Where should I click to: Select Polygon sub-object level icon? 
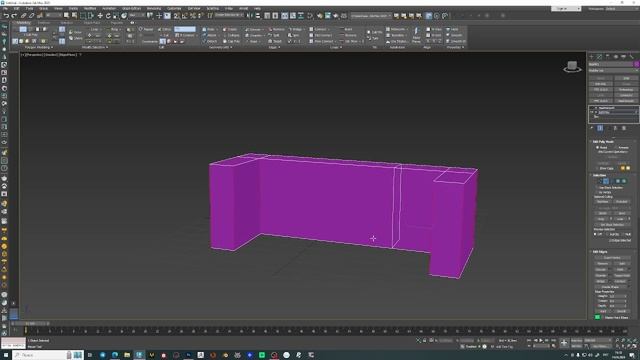coord(618,181)
